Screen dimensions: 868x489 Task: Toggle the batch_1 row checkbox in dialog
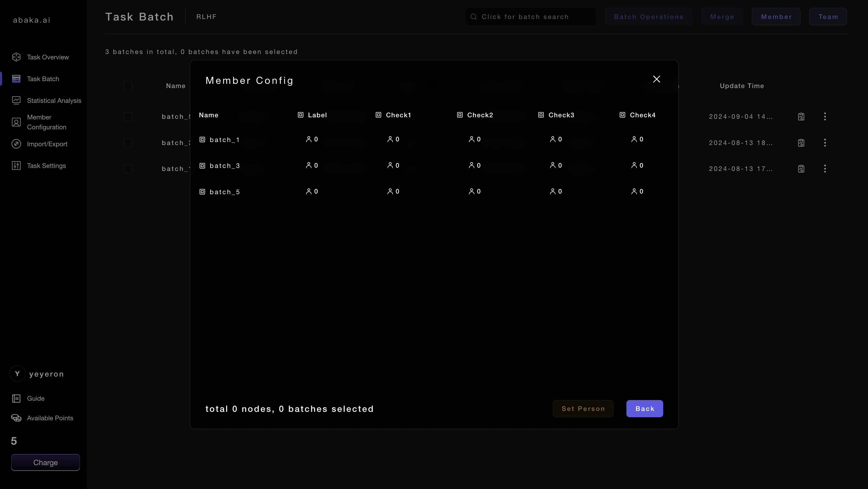[202, 139]
